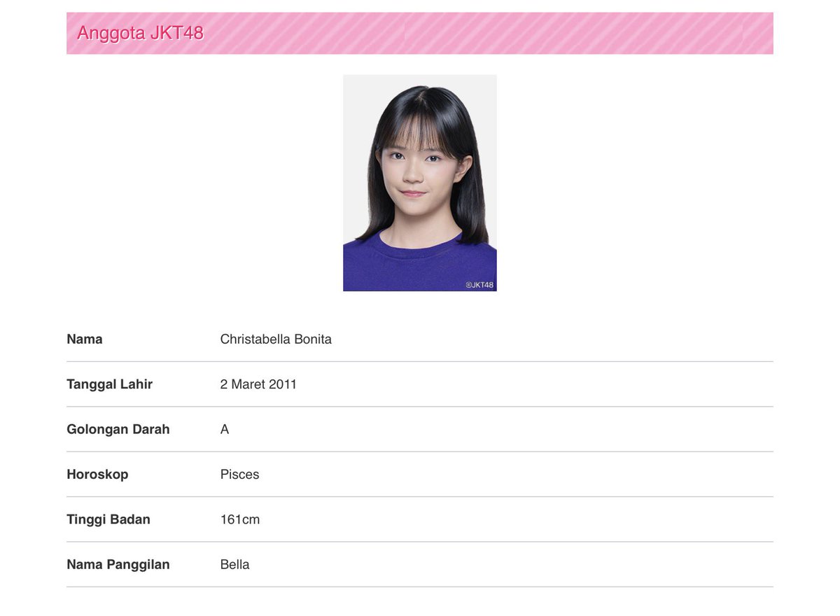This screenshot has width=840, height=616.
Task: Click the nickname value 'Bella'
Action: [234, 564]
